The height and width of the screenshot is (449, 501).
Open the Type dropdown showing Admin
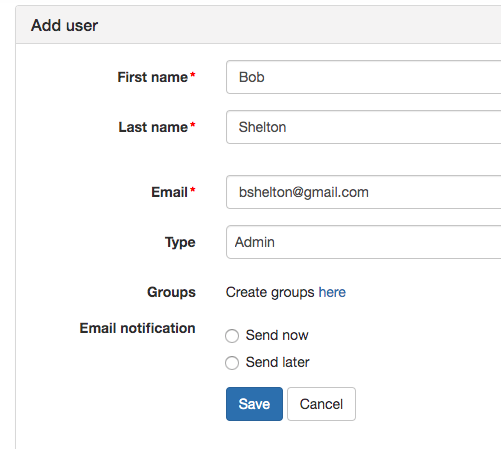pos(364,242)
